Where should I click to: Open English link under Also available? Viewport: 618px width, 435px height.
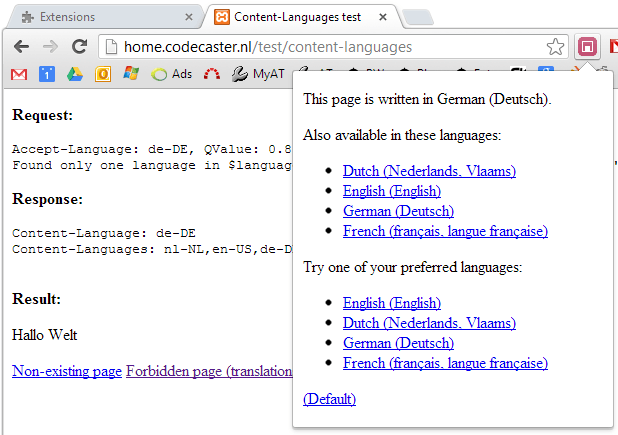coord(392,191)
